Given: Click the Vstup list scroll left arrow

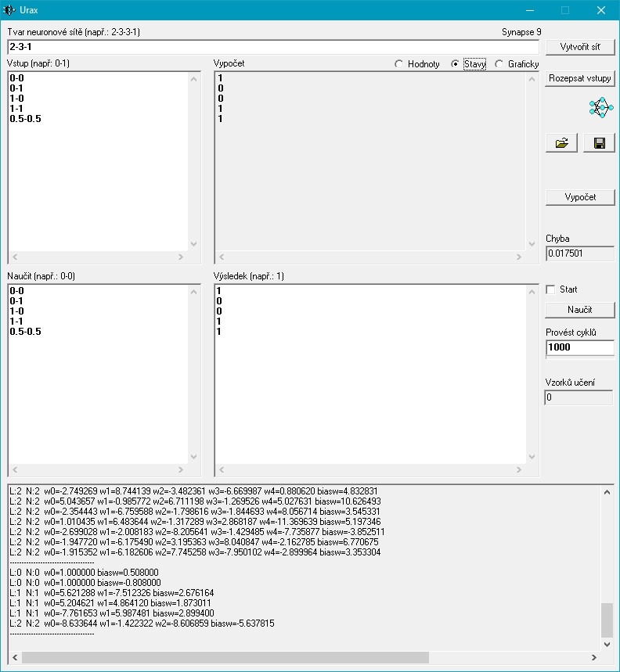Looking at the screenshot, I should tap(15, 257).
